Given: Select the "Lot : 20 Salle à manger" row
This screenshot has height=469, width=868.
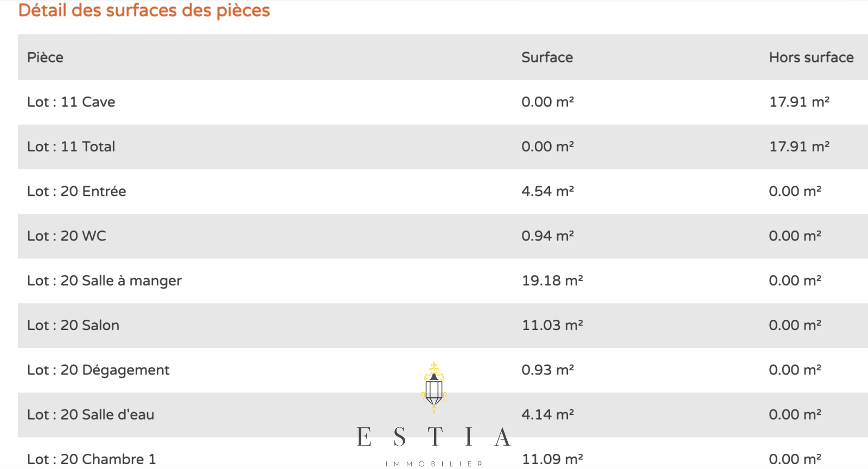Looking at the screenshot, I should coord(104,281).
